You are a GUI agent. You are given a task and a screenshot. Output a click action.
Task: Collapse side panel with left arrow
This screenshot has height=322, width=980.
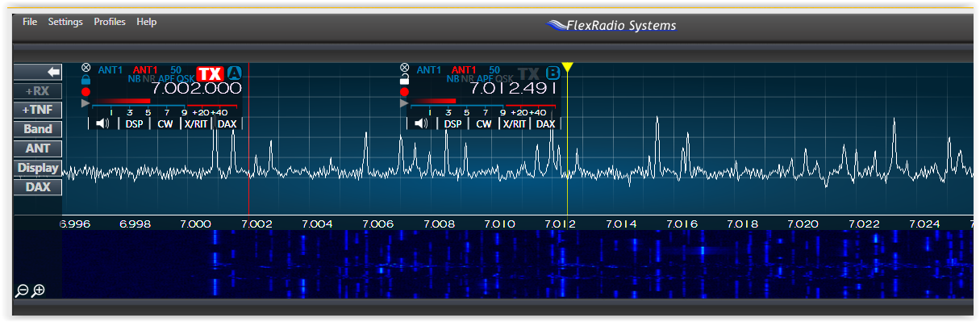tap(38, 71)
